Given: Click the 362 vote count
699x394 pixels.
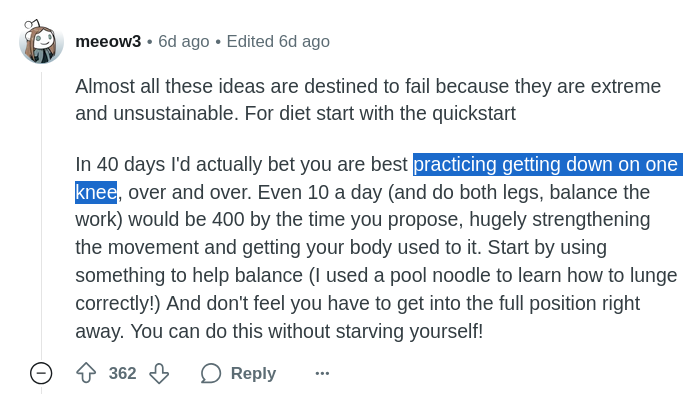Looking at the screenshot, I should [123, 373].
